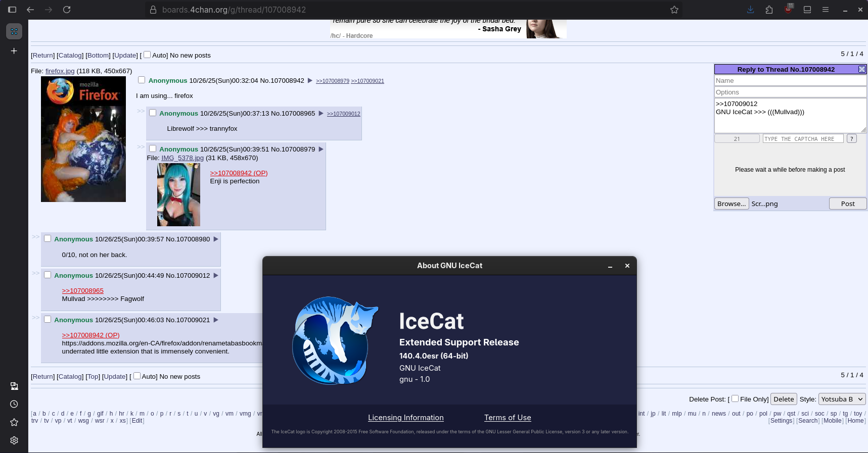Tick the checkbox on post No.107008980
The image size is (868, 453).
point(48,238)
